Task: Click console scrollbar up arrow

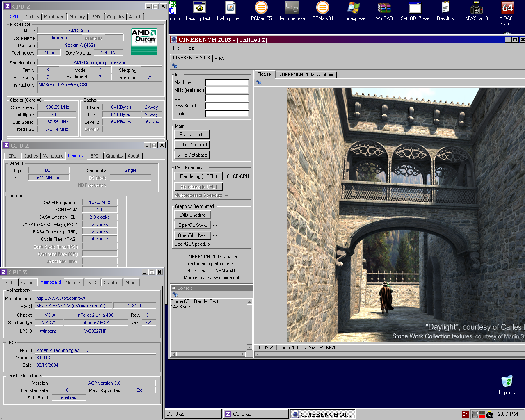Action: [249, 302]
